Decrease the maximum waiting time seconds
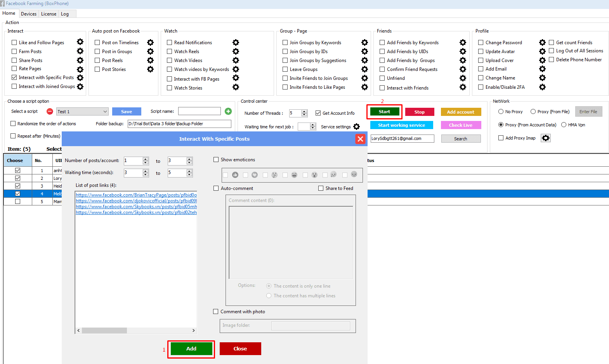The image size is (609, 364). 189,174
